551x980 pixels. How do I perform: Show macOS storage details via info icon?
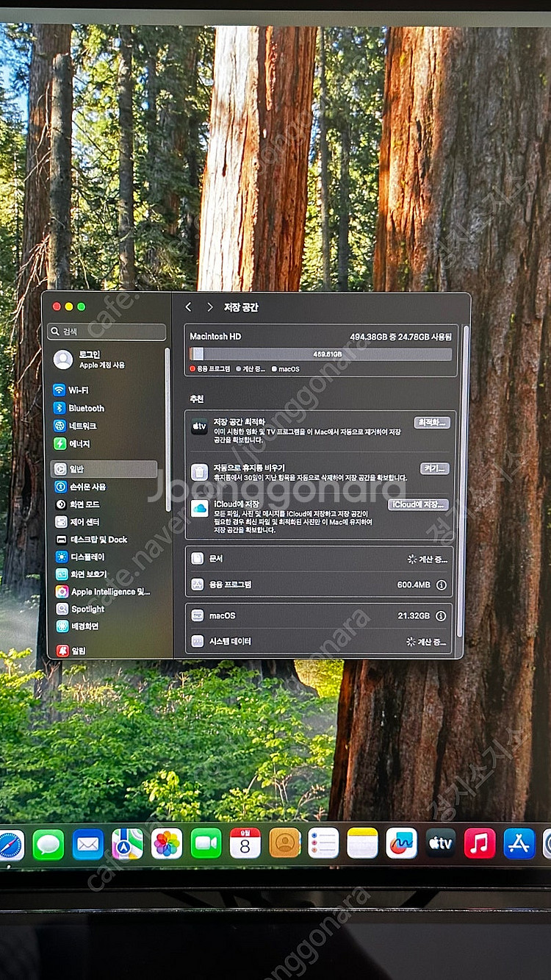441,616
